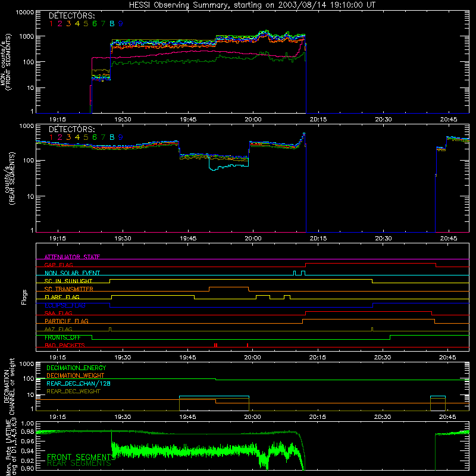476x476 pixels.
Task: Click detector number 5 in front segments legend
Action: point(86,24)
